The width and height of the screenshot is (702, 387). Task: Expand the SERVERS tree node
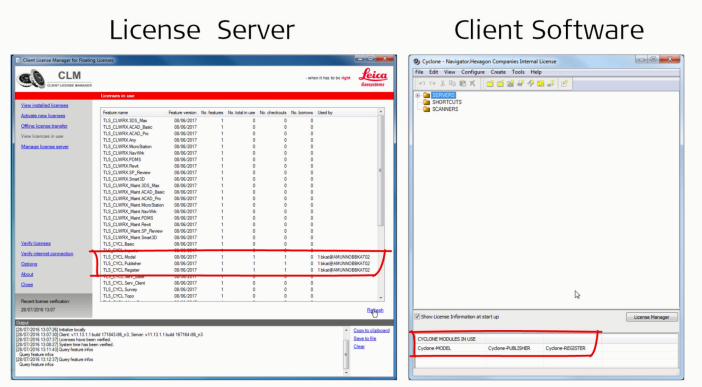click(418, 95)
